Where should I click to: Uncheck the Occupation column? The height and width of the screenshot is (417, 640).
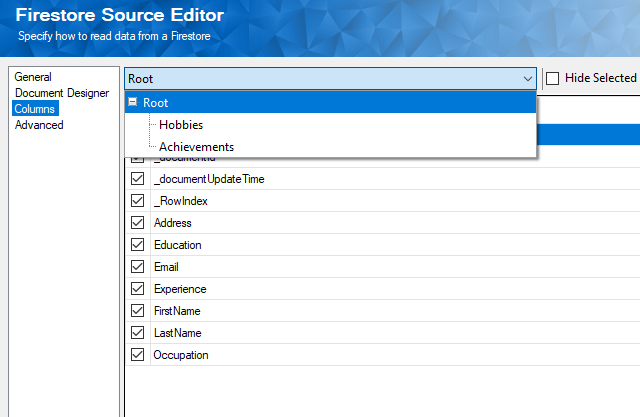(138, 355)
